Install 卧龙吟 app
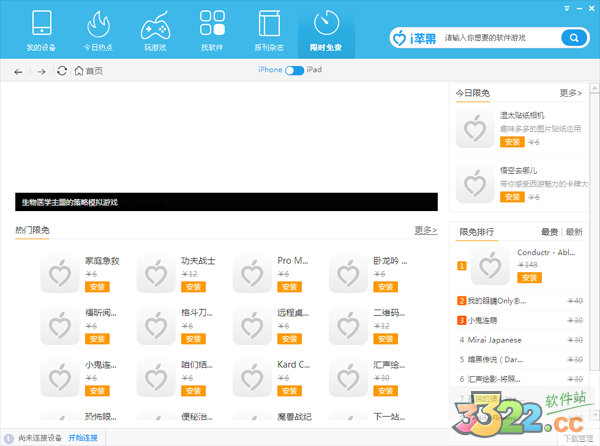 click(385, 287)
